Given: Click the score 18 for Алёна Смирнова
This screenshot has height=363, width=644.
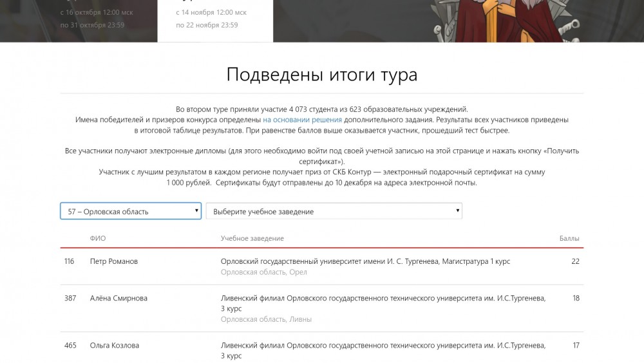Looking at the screenshot, I should (x=576, y=298).
